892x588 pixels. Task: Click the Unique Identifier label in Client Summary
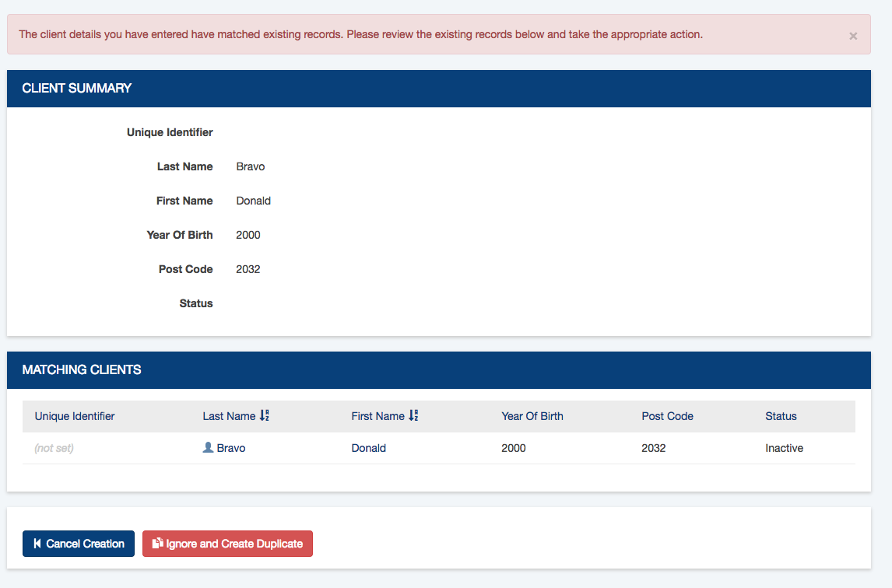[x=170, y=132]
